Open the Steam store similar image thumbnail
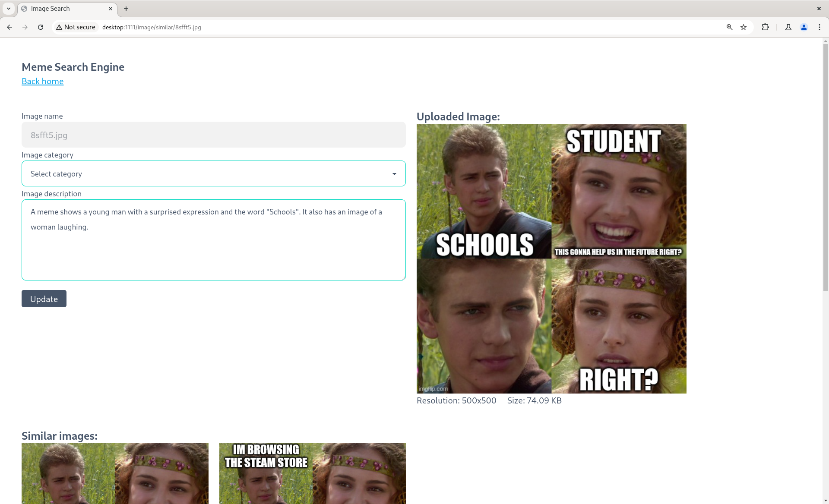Image resolution: width=829 pixels, height=504 pixels. 312,473
